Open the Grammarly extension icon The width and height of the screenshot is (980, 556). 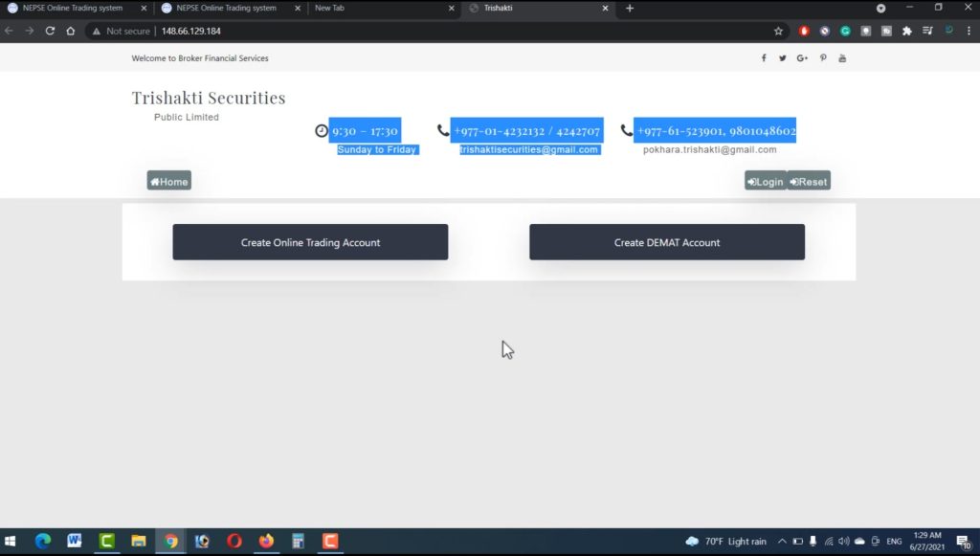click(x=845, y=31)
